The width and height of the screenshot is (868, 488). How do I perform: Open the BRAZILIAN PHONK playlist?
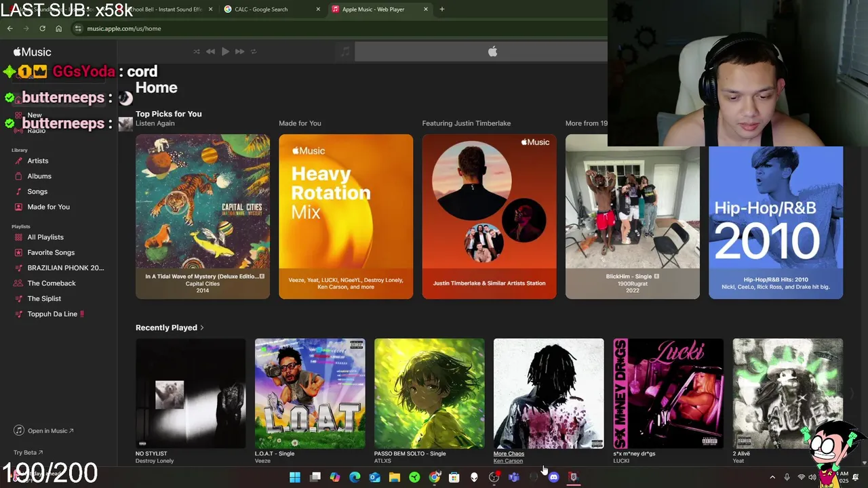click(x=66, y=268)
